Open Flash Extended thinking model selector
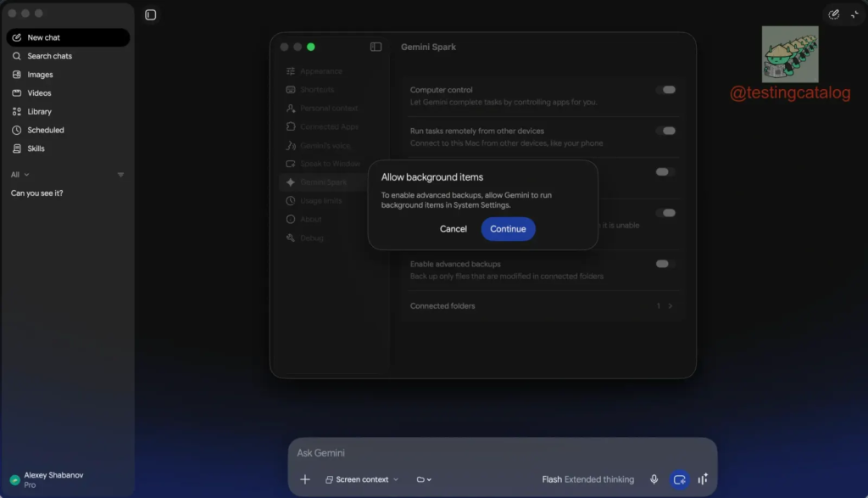 pos(588,479)
